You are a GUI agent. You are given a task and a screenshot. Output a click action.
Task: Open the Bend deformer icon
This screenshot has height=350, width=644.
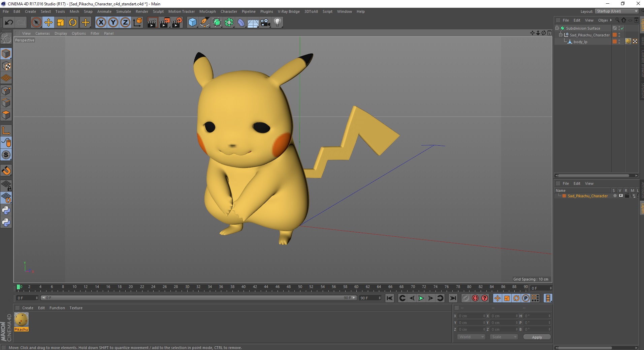point(241,23)
